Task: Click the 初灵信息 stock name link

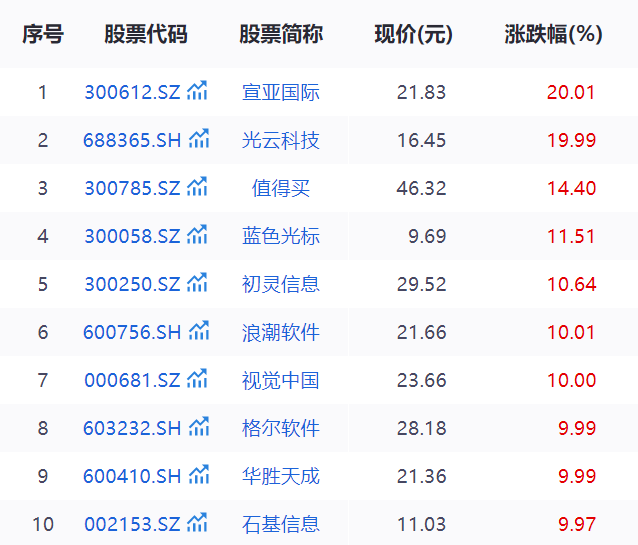Action: [x=281, y=284]
